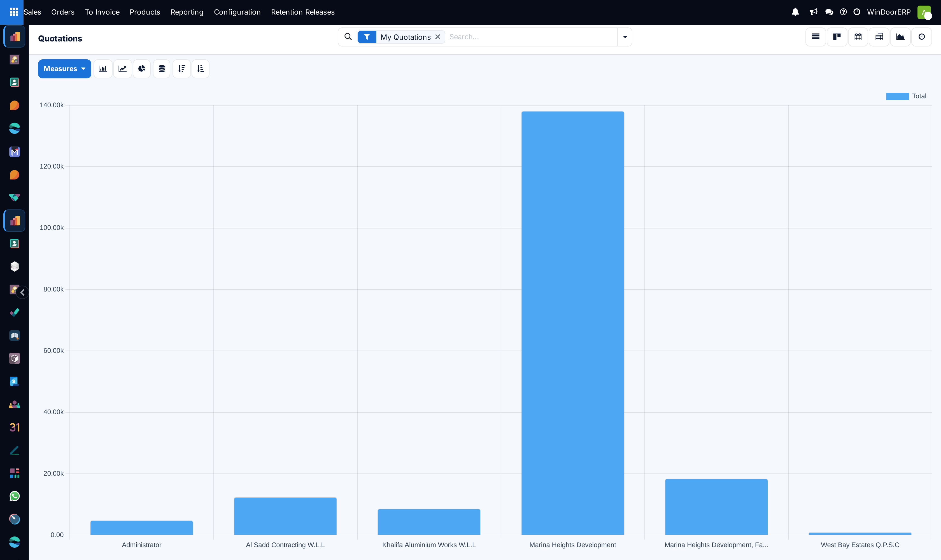Open the Employees app icon

pos(14,405)
